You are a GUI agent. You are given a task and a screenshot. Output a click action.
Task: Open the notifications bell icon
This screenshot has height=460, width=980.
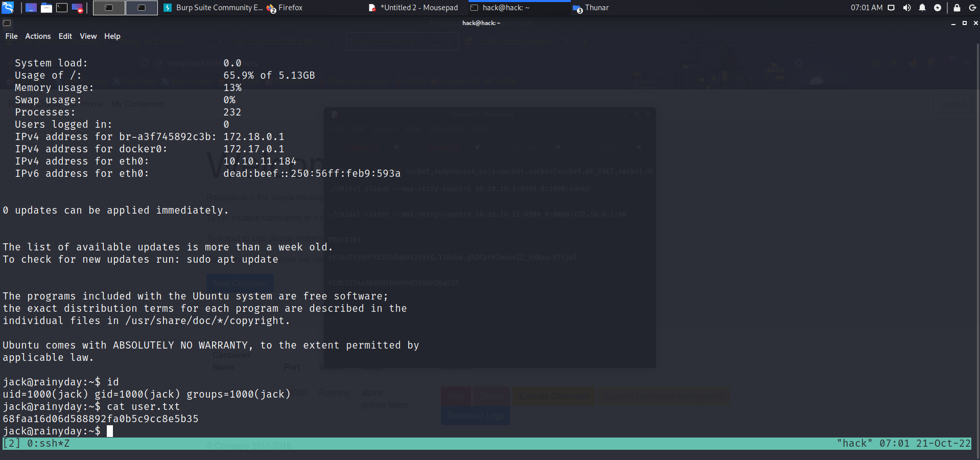[x=922, y=8]
